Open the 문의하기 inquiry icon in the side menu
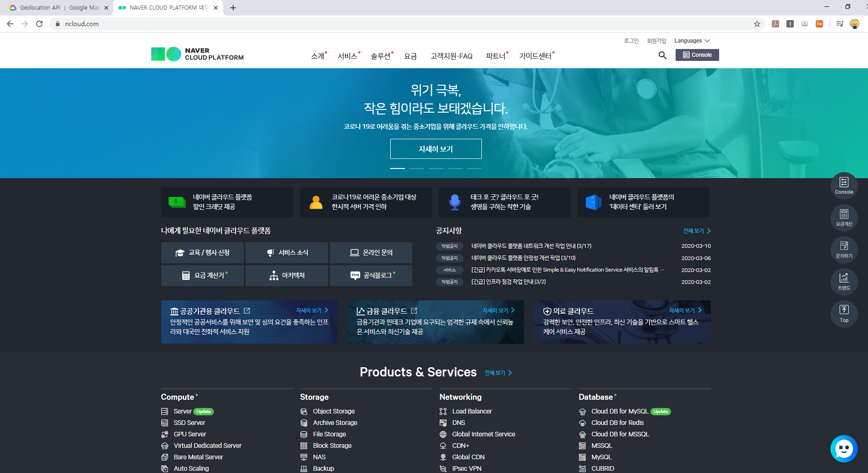 (x=844, y=250)
